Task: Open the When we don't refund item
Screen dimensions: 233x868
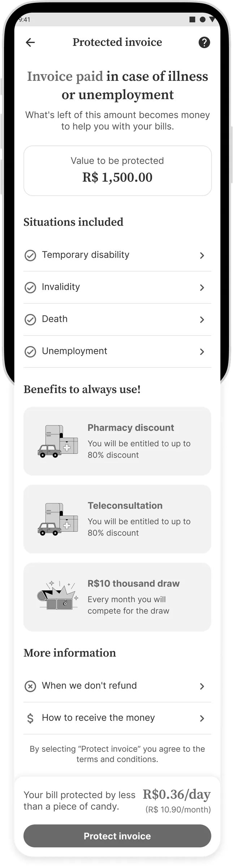Action: tap(117, 686)
